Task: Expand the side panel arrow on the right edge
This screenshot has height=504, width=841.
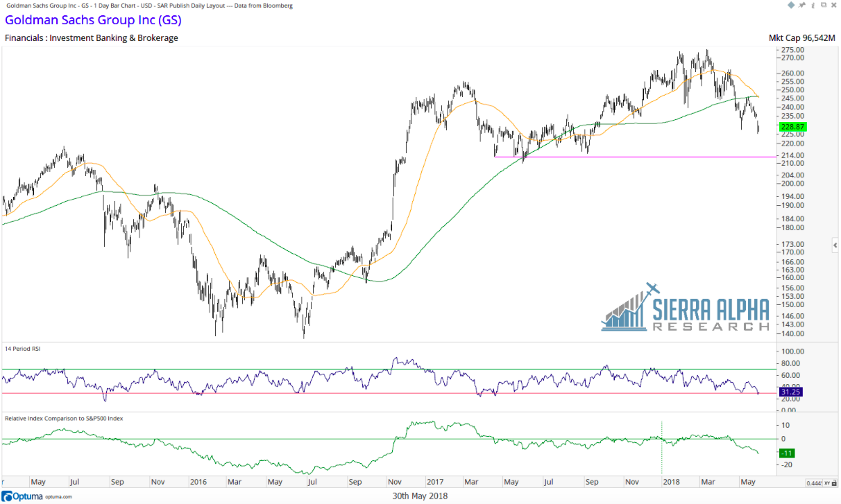Action: click(835, 245)
